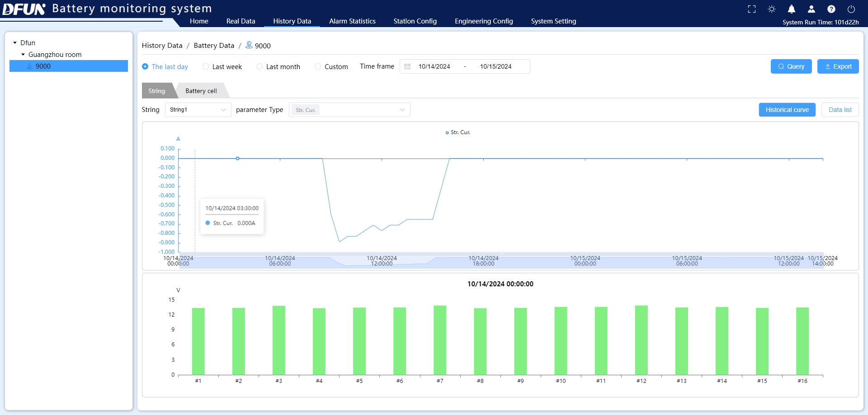Open notifications via the bell icon

coord(792,9)
